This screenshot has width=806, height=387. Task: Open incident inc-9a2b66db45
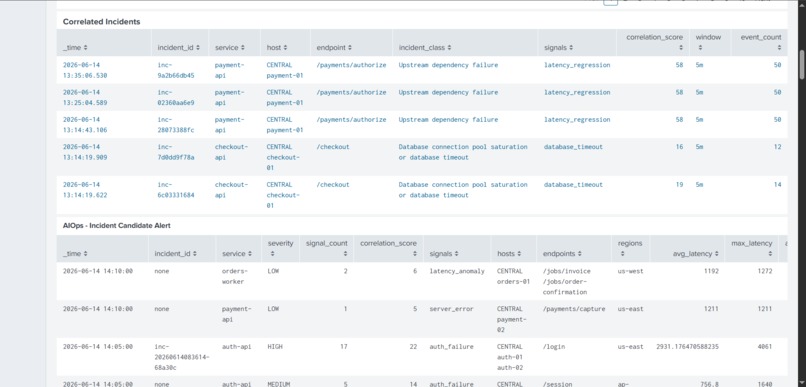[176, 70]
